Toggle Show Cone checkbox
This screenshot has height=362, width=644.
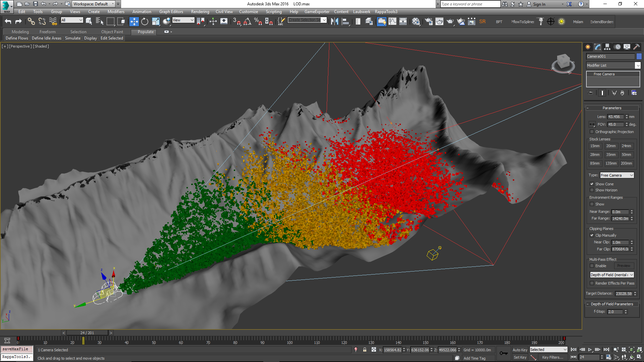592,184
